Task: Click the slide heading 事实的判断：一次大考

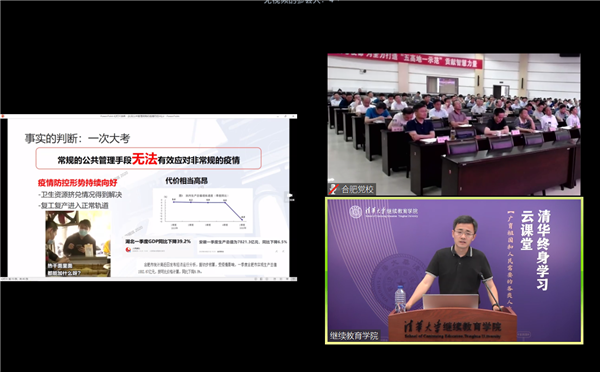Action: click(78, 138)
